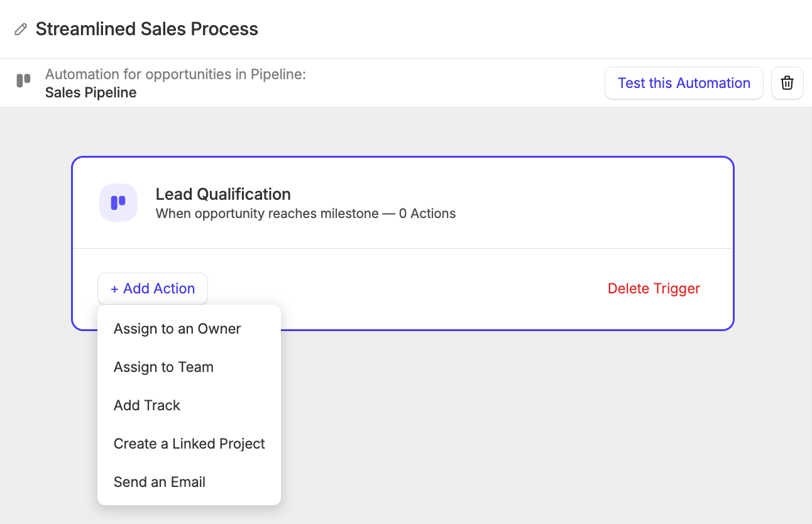812x524 pixels.
Task: Click 'Automation for opportunities in Pipeline:' label
Action: point(175,74)
